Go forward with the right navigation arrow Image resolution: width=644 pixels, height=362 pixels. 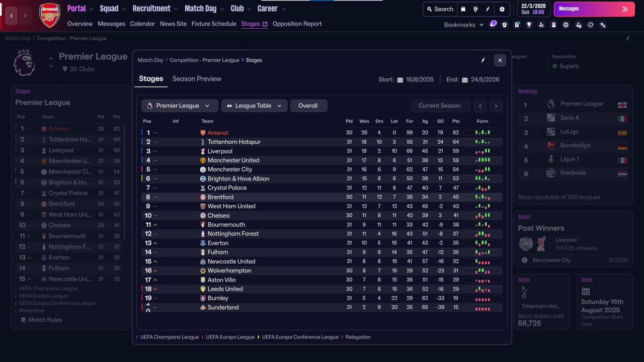click(x=25, y=16)
